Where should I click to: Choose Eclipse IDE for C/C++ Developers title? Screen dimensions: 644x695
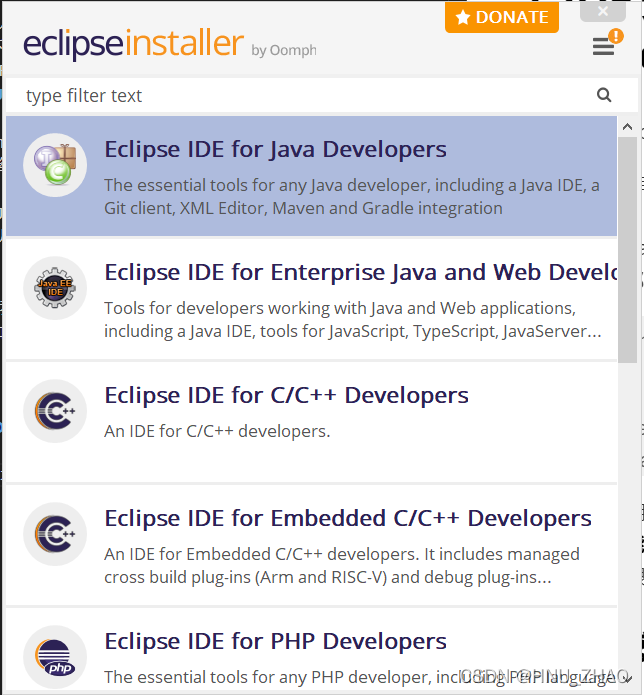[x=286, y=395]
